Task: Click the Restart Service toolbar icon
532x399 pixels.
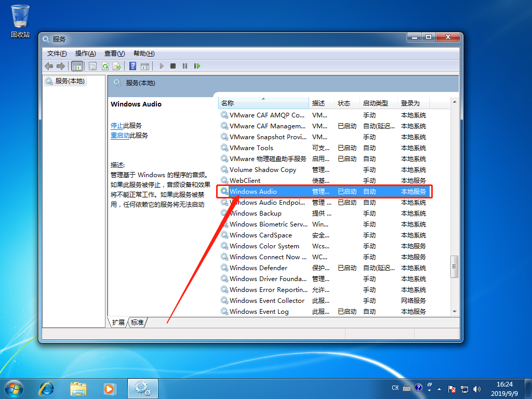Action: click(197, 66)
